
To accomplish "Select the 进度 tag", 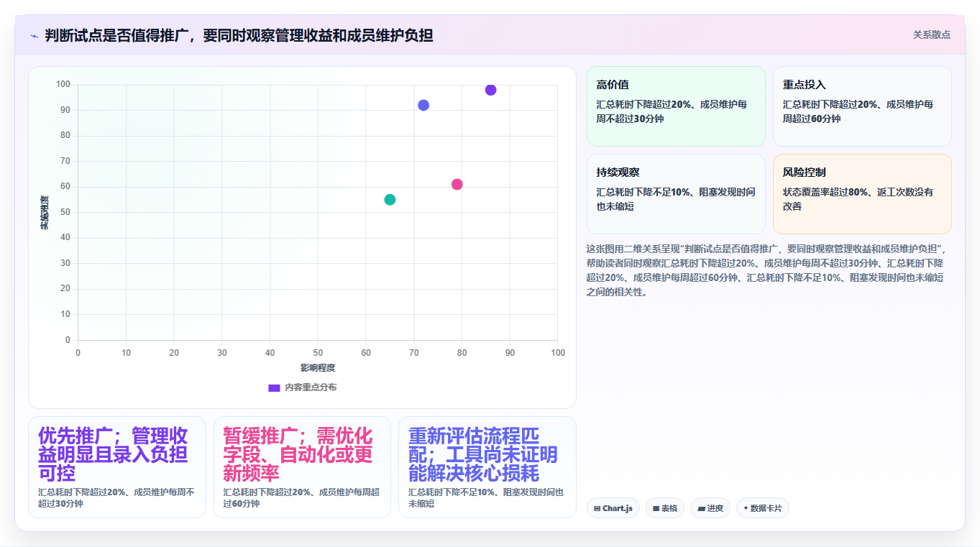I will click(710, 508).
